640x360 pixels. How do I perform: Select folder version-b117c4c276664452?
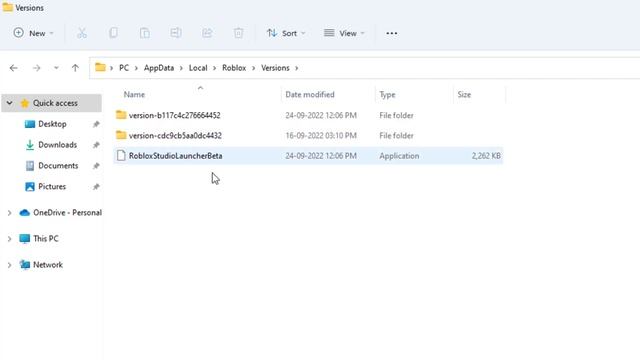click(x=175, y=116)
